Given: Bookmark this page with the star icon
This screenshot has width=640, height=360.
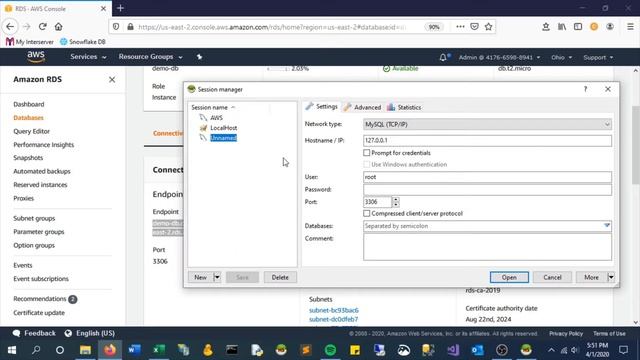Looking at the screenshot, I should (488, 27).
